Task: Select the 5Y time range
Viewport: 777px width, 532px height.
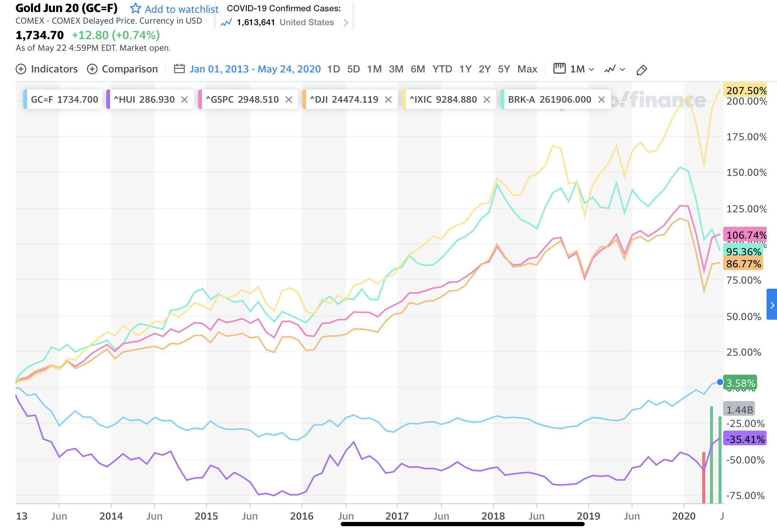Action: point(504,69)
